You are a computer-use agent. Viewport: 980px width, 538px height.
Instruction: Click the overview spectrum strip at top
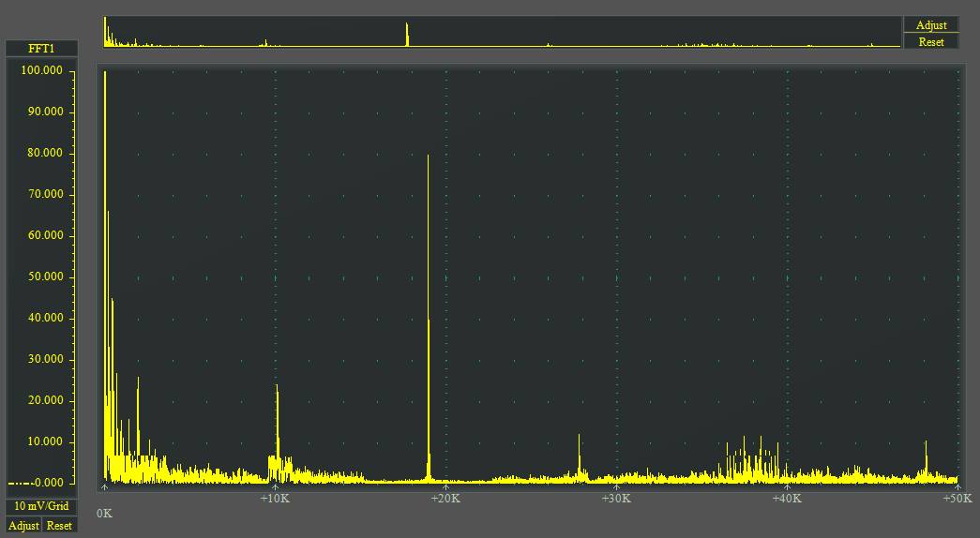click(x=502, y=32)
